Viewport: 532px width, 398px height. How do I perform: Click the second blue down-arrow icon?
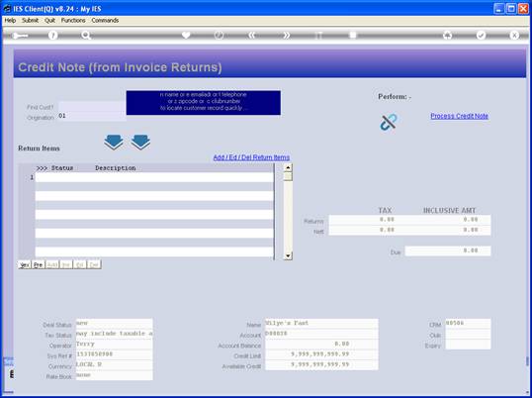(140, 142)
